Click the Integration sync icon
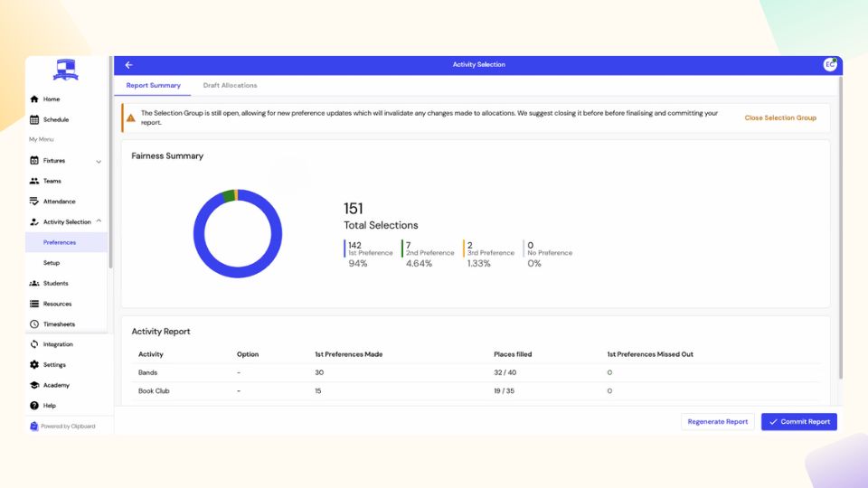 [x=34, y=344]
